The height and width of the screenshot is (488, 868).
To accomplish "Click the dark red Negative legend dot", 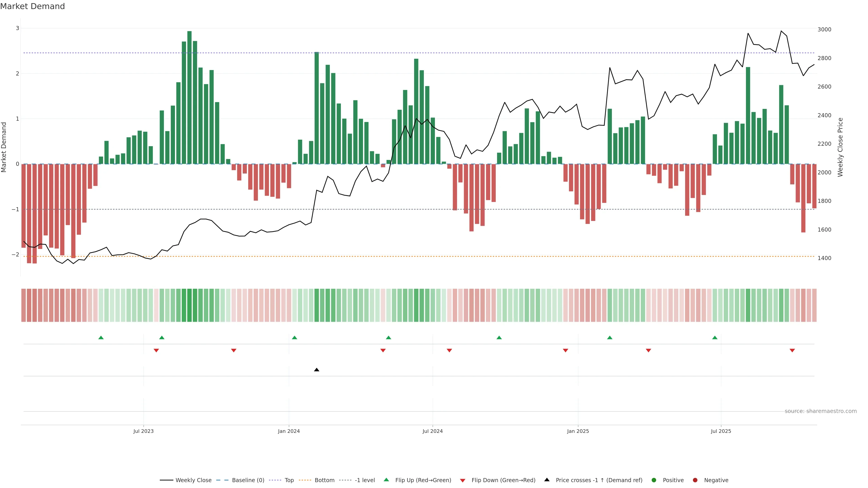I will pyautogui.click(x=695, y=480).
